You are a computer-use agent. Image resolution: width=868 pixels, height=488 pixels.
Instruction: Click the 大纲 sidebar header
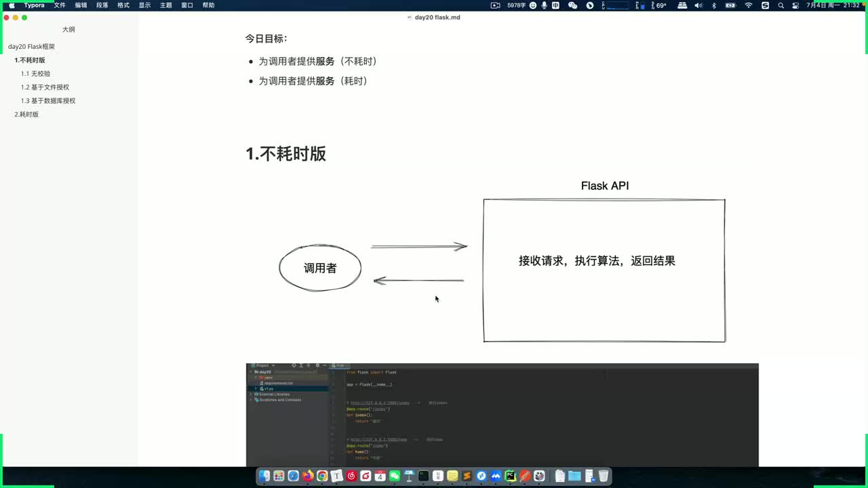pos(68,30)
